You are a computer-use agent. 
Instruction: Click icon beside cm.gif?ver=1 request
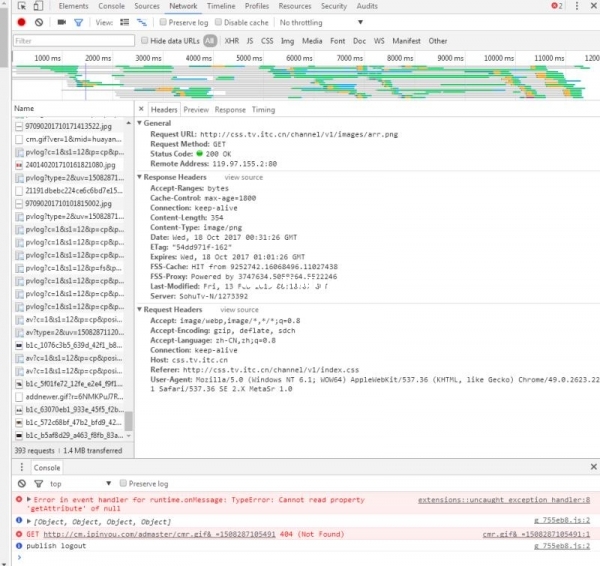click(19, 139)
